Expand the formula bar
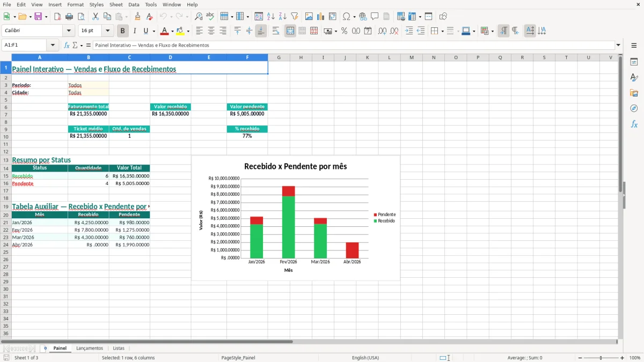 click(x=619, y=45)
